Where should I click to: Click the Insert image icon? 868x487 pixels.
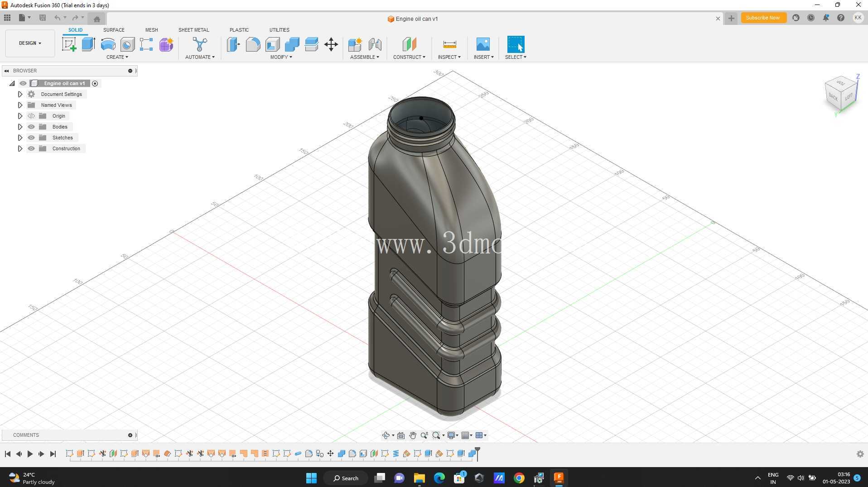483,44
